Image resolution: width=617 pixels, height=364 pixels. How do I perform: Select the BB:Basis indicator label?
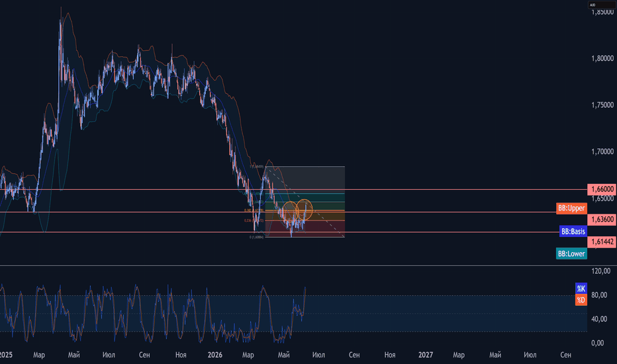[573, 232]
